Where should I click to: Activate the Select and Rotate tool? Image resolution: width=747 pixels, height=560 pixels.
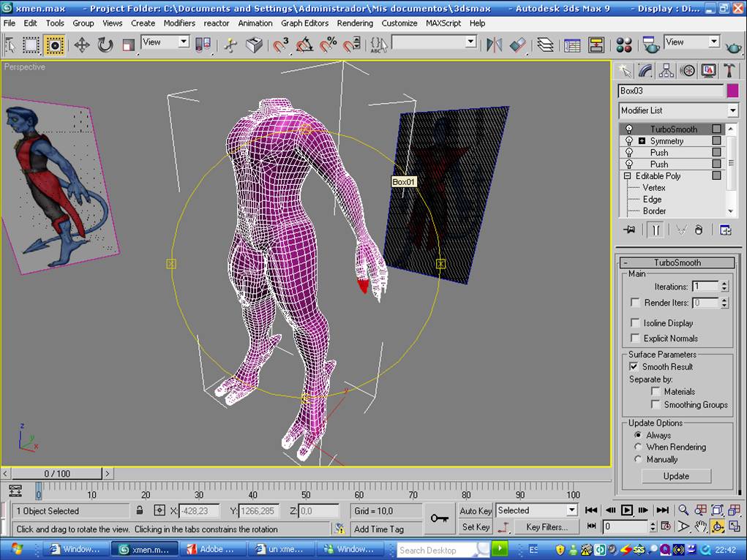point(105,45)
